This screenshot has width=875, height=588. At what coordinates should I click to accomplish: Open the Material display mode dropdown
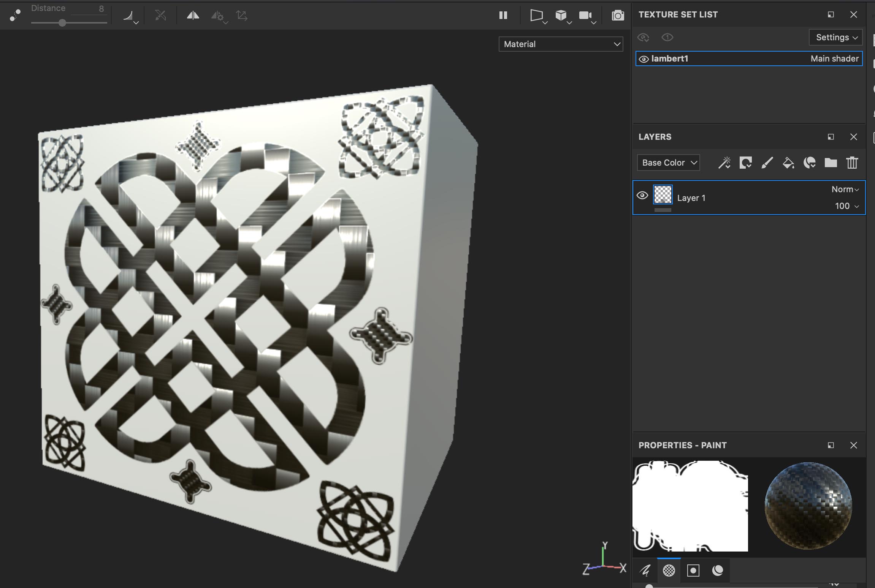point(561,44)
